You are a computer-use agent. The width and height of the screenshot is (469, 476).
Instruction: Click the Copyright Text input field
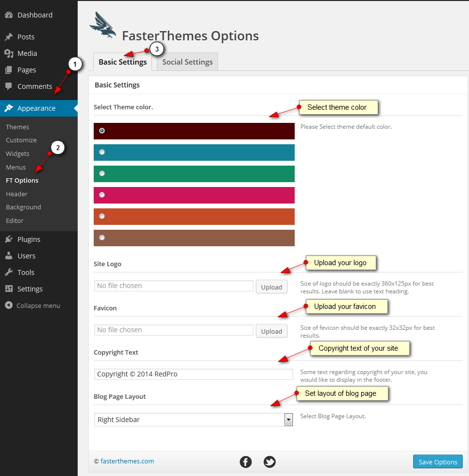194,374
